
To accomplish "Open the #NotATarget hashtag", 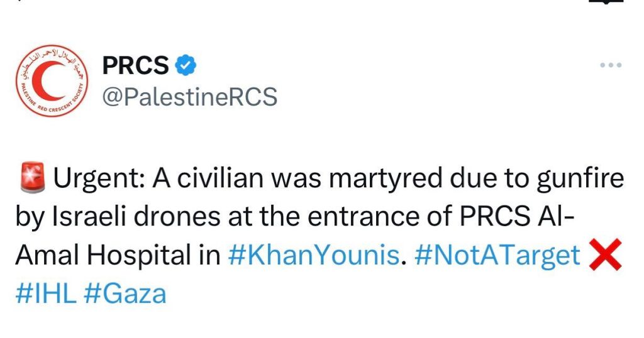I will click(498, 254).
